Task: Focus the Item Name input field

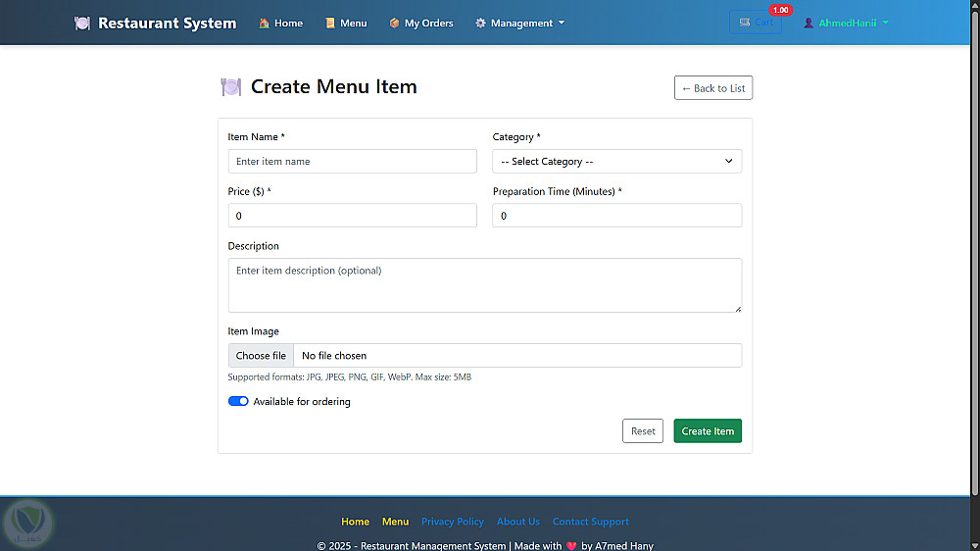Action: coord(352,161)
